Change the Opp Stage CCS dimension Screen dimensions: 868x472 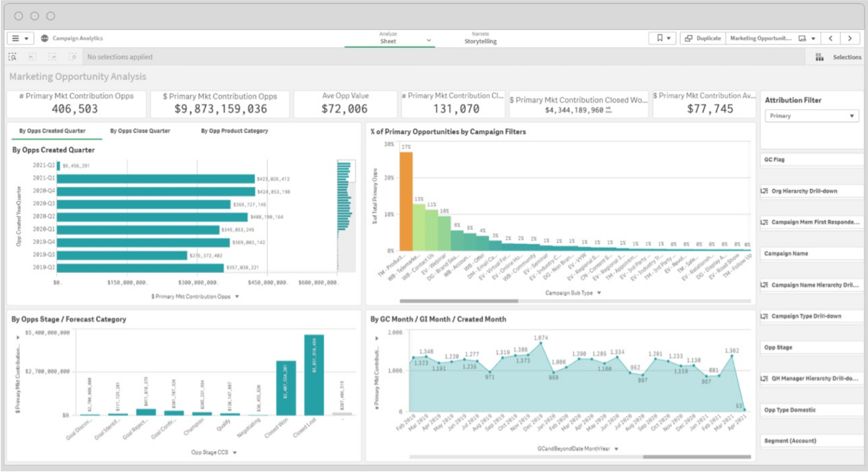point(213,452)
